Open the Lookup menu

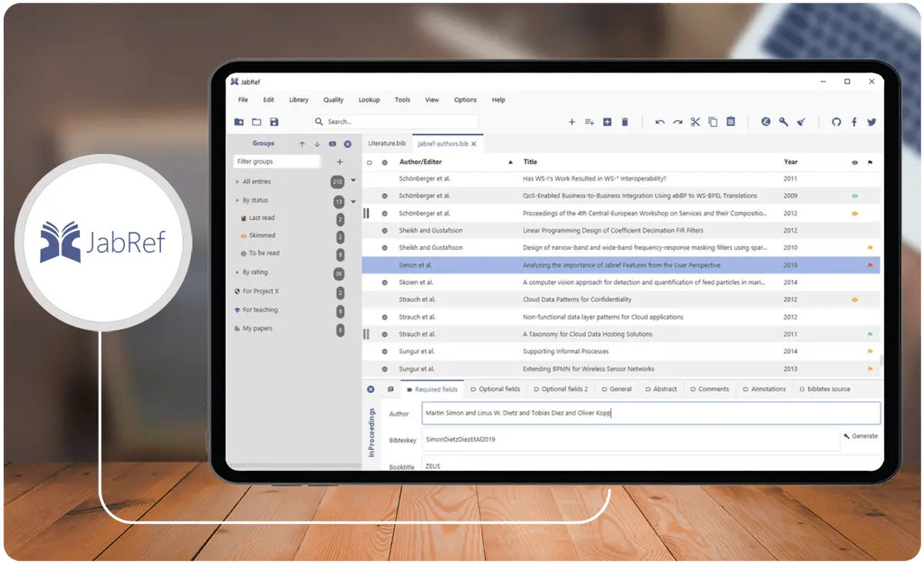[x=370, y=100]
